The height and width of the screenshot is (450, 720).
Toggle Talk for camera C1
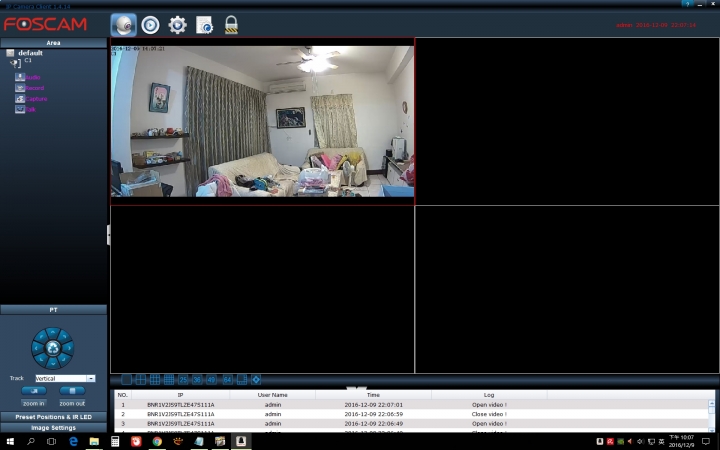(x=25, y=109)
